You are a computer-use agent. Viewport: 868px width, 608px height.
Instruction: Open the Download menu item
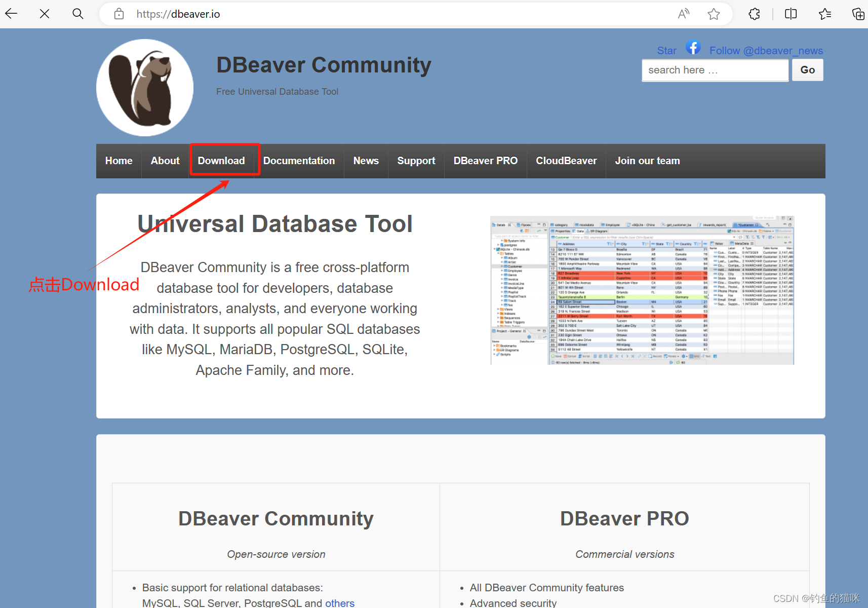(221, 161)
